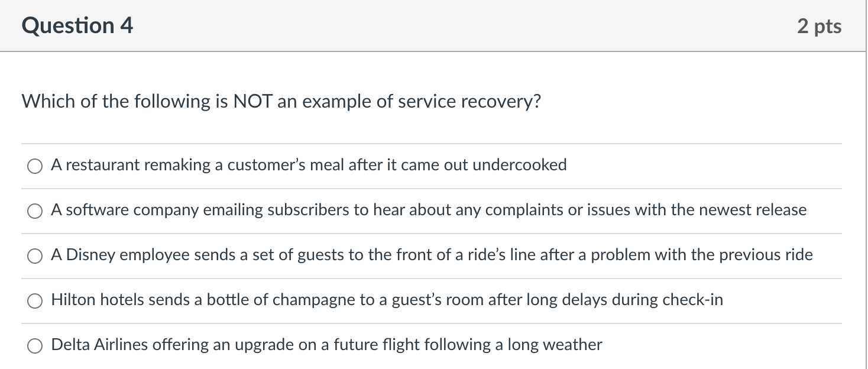Viewport: 868px width, 369px height.
Task: Click the 'Question 4' heading
Action: coord(77,25)
